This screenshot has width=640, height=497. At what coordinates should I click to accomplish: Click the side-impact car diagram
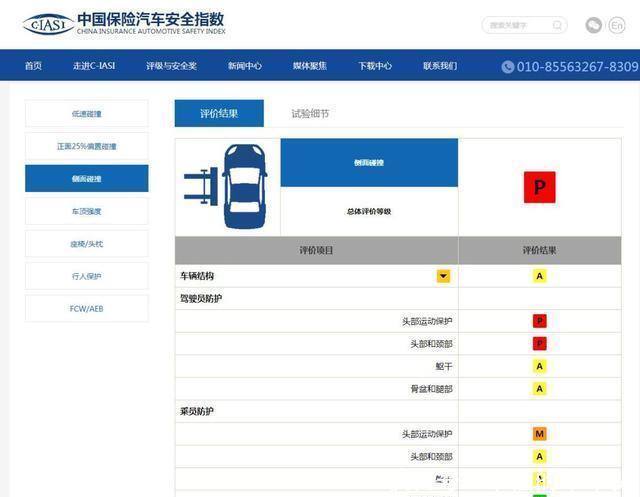(227, 186)
